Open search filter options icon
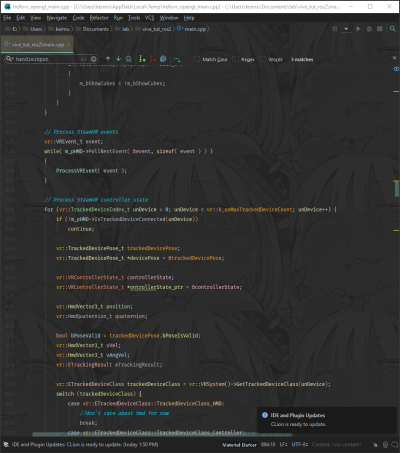Screen dimensions: 400x453 (177, 59)
